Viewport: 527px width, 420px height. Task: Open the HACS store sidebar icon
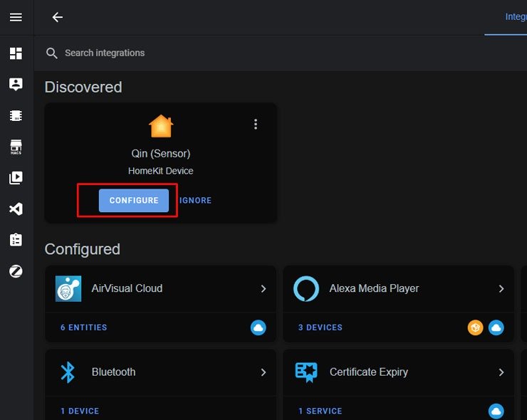[16, 147]
